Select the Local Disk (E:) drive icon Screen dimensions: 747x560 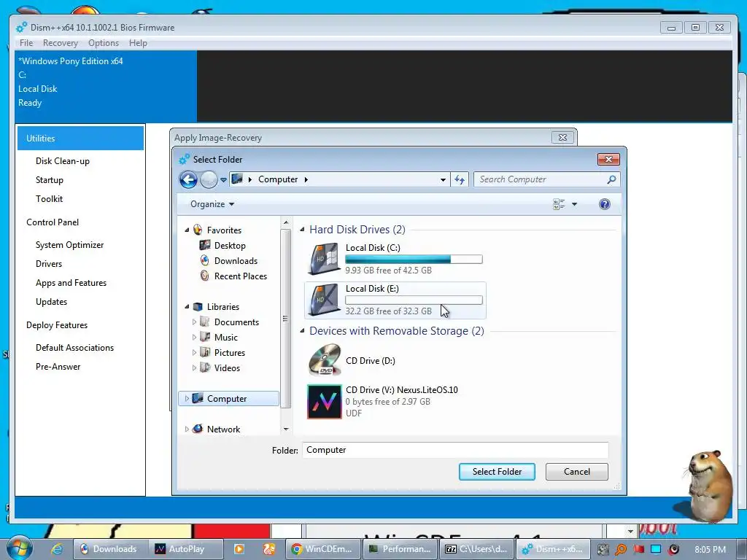325,300
